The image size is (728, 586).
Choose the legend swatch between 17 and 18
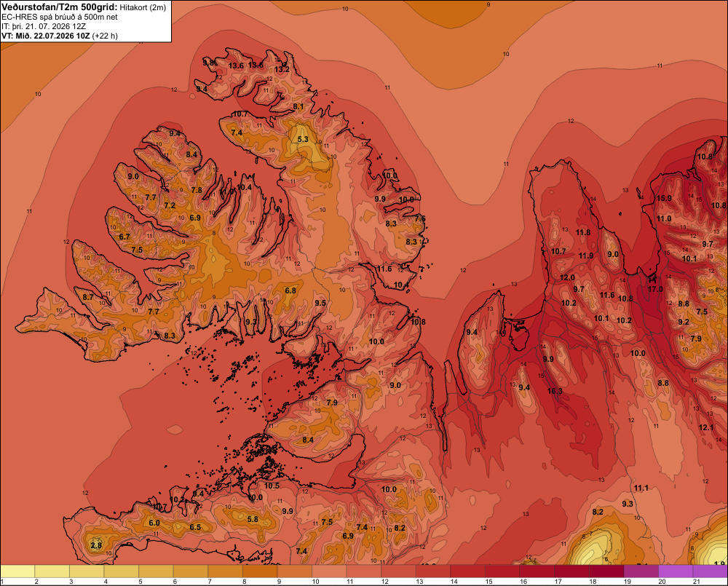coord(572,571)
